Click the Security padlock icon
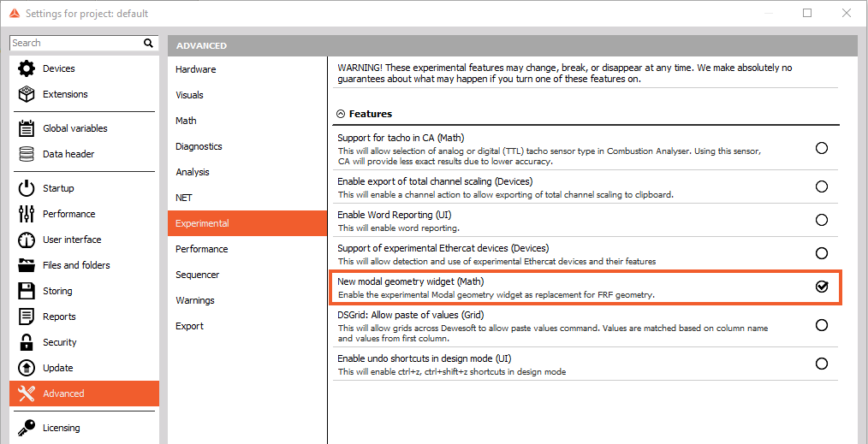Screen dimensions: 868x444 coord(26,342)
